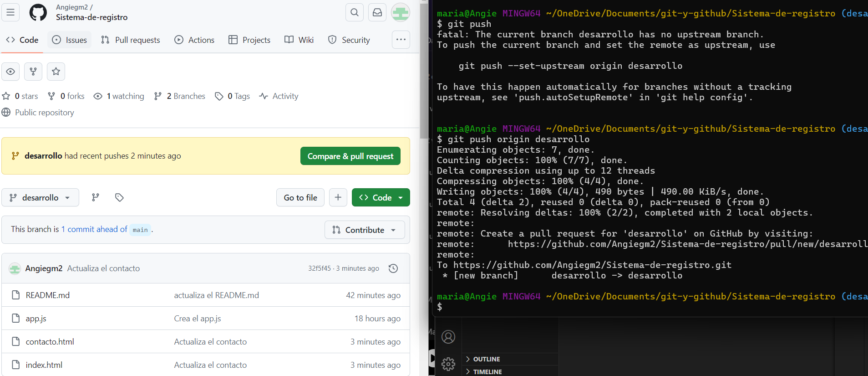The height and width of the screenshot is (376, 868).
Task: Open the Sistema-de-registro repository title link
Action: point(91,17)
